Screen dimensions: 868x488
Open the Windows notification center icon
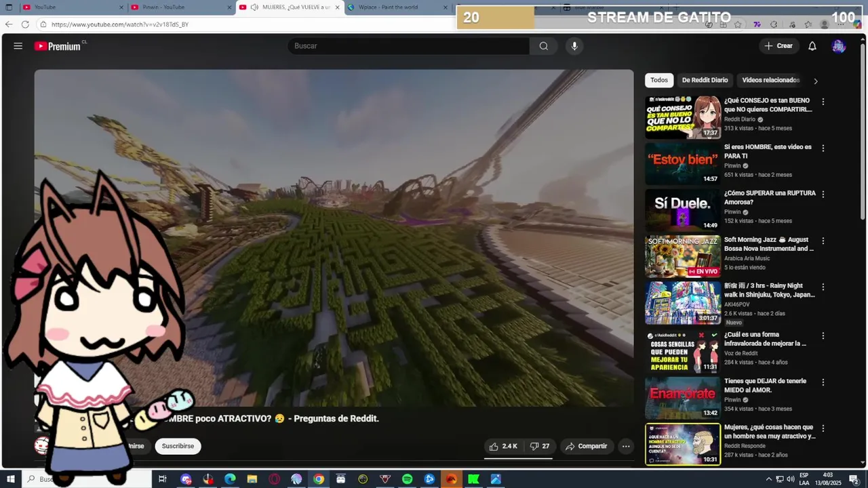(854, 479)
